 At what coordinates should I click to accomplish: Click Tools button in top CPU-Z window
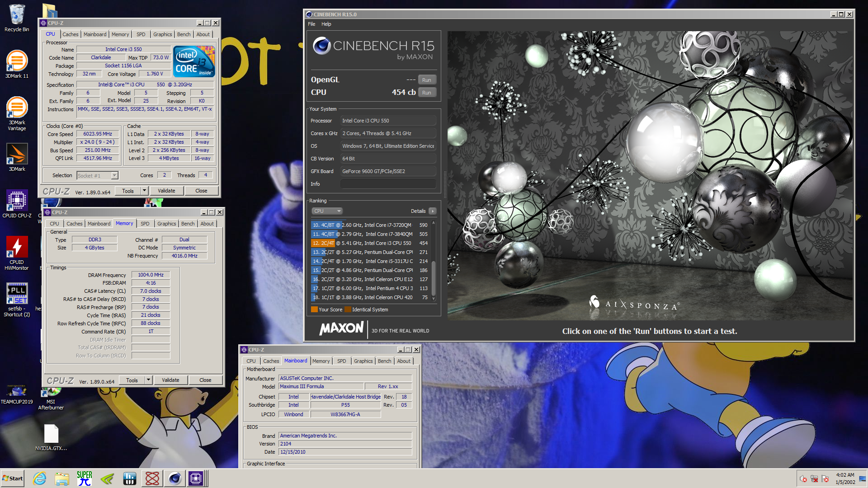(128, 191)
